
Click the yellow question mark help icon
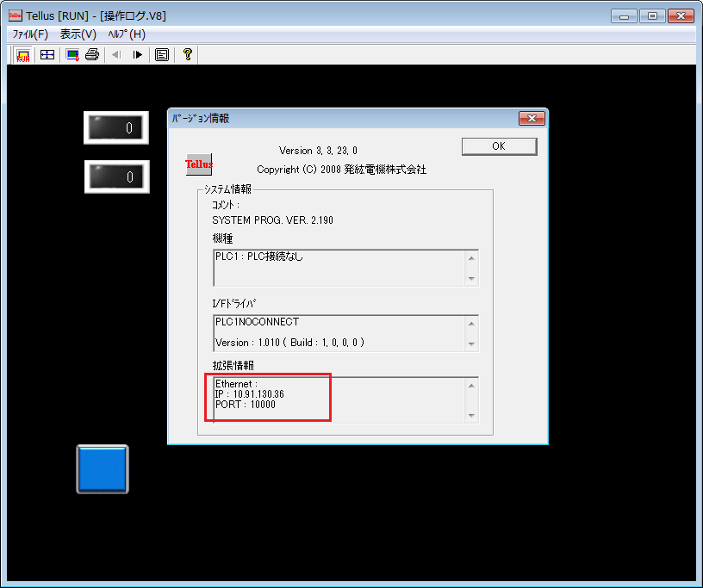(187, 54)
